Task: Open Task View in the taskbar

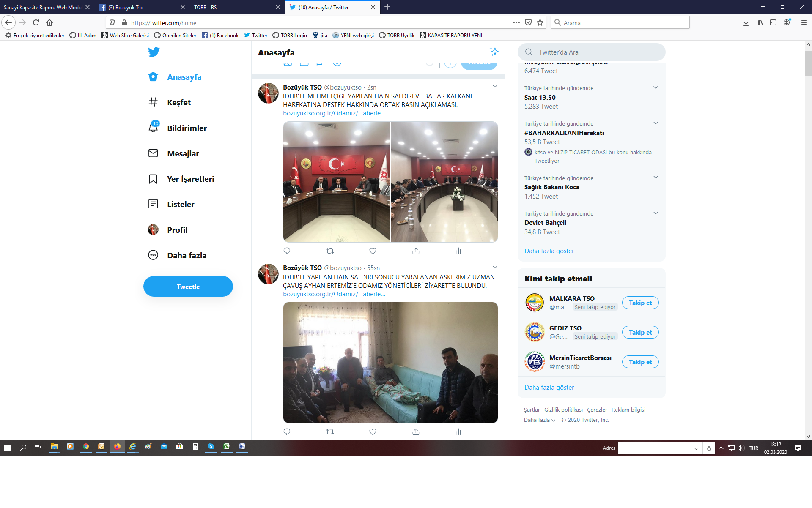Action: (38, 448)
